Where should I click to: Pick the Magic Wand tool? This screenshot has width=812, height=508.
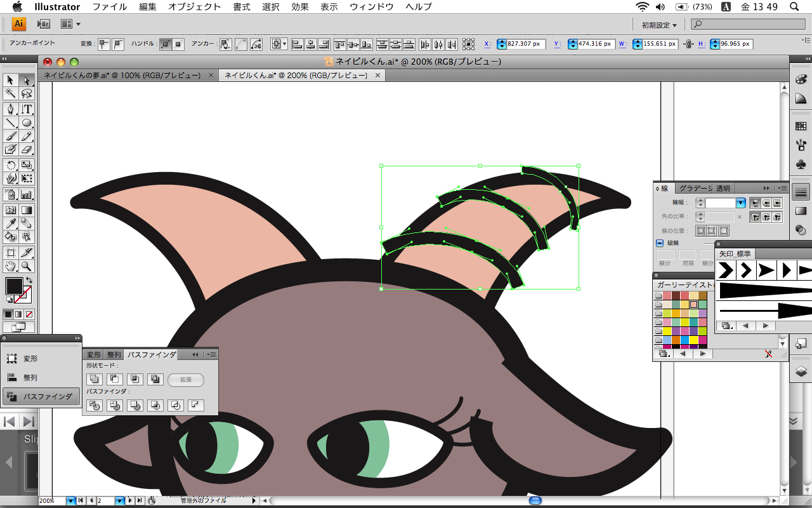coord(11,94)
